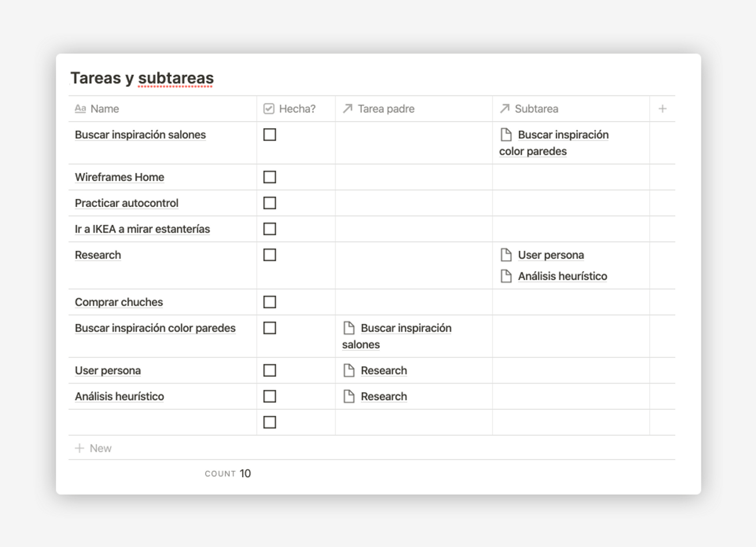Click the + to add a new property column

click(x=662, y=109)
